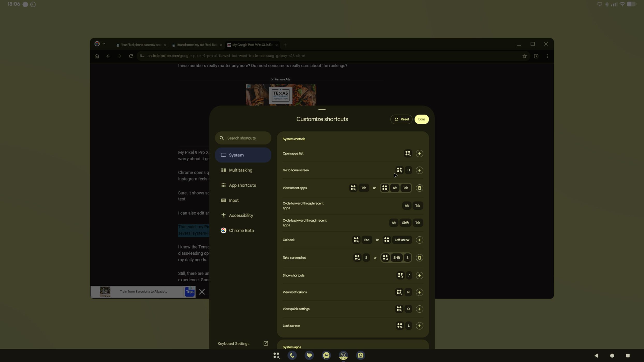This screenshot has width=644, height=362.
Task: Open Chrome tab switcher icon
Action: (536, 56)
